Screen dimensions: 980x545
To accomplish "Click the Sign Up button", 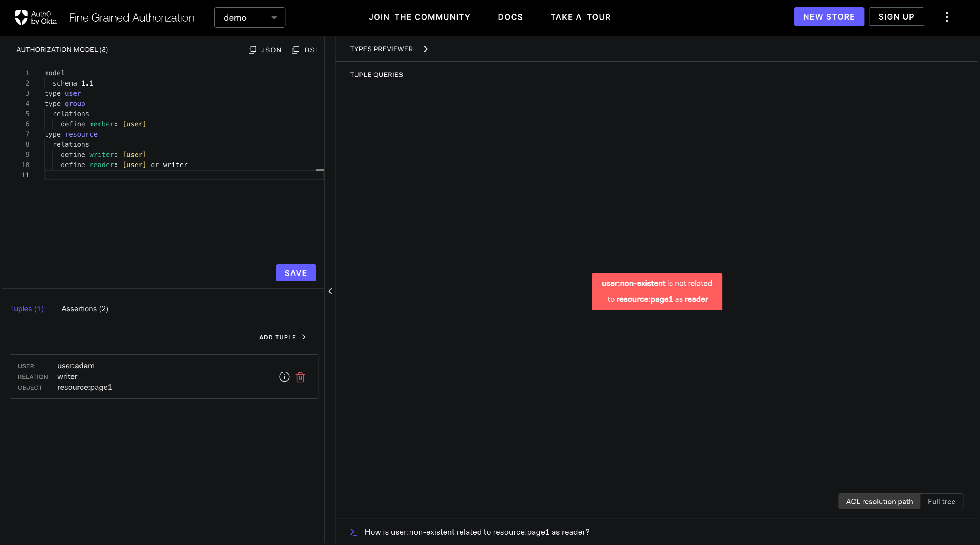I will pyautogui.click(x=896, y=17).
